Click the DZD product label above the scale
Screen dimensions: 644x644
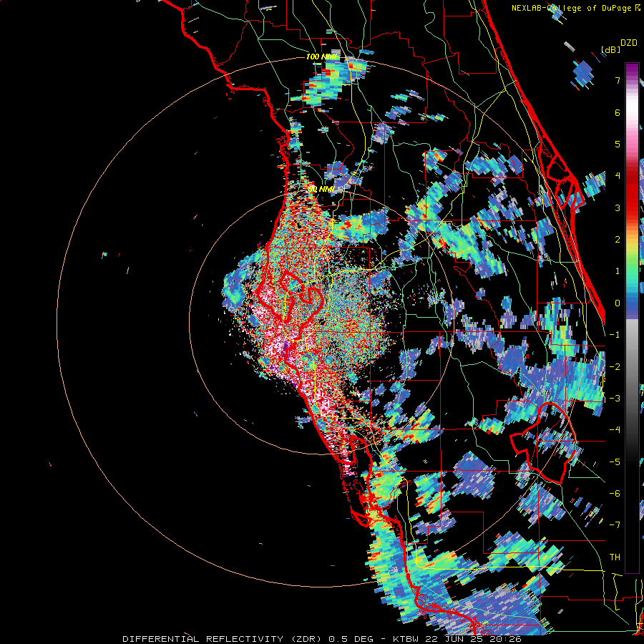coord(629,43)
